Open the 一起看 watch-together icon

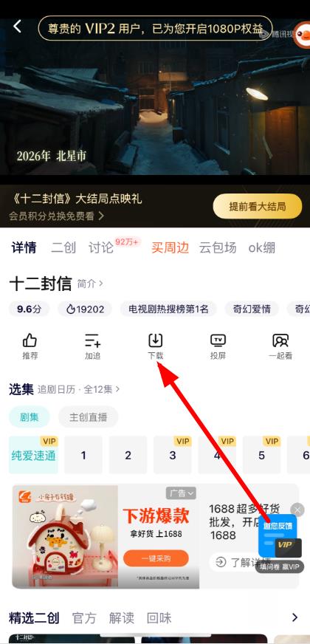point(280,340)
